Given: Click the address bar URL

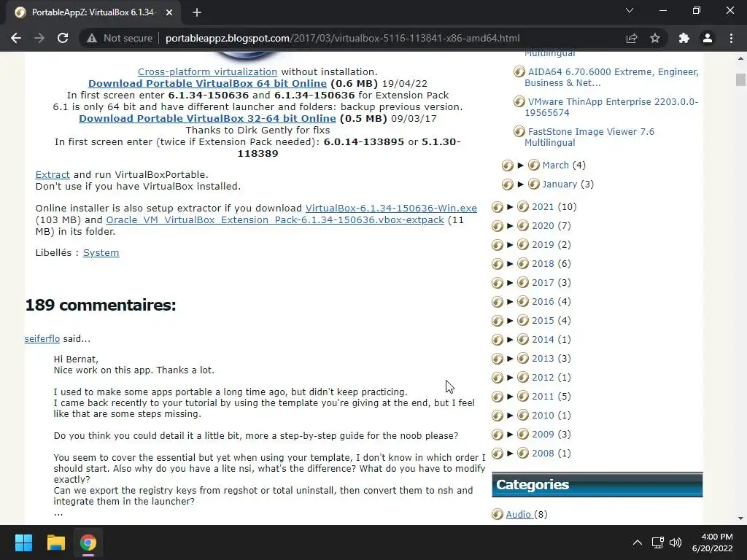Looking at the screenshot, I should [x=343, y=38].
